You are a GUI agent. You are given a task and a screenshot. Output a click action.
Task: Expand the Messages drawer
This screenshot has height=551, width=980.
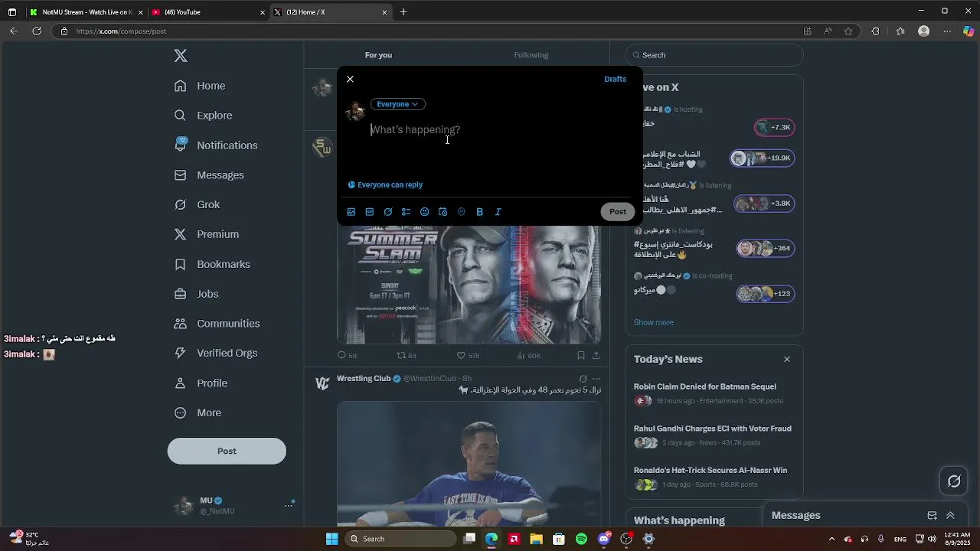pos(950,516)
